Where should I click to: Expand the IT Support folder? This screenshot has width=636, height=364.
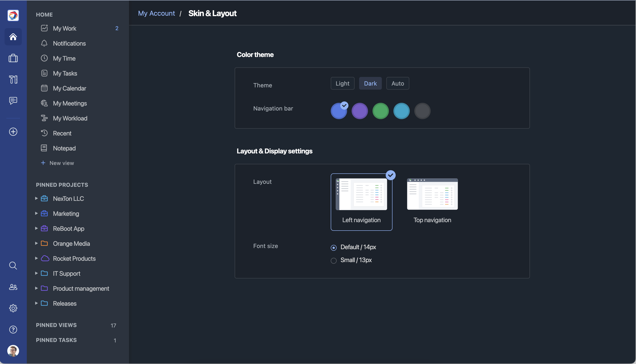point(36,273)
